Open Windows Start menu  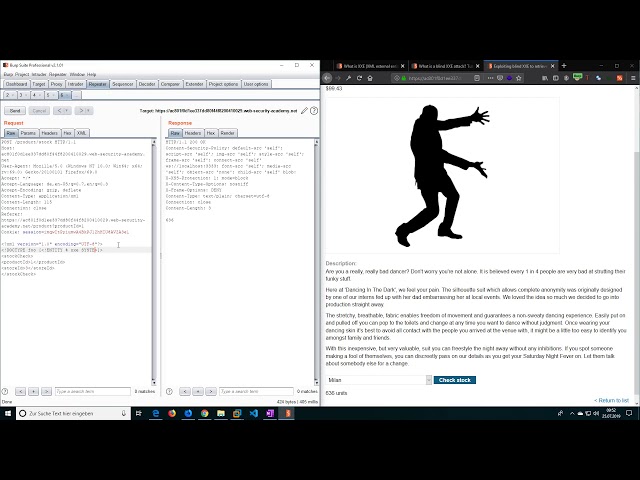(x=8, y=413)
